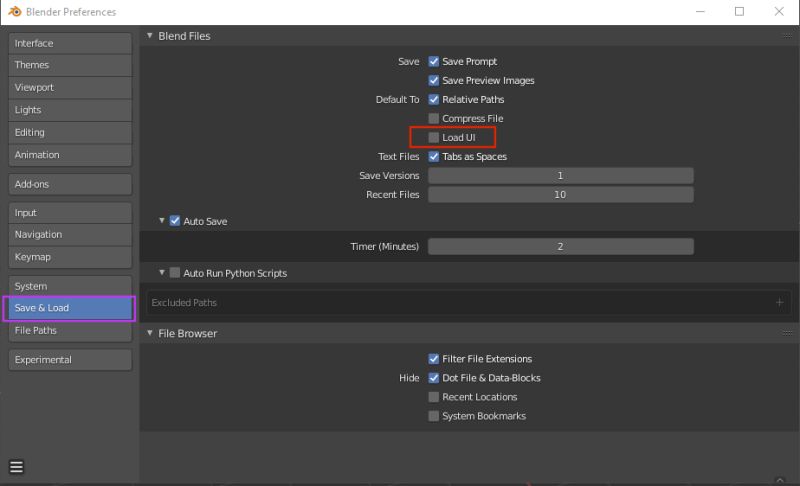800x486 pixels.
Task: Open the Themes preferences tab
Action: pos(70,65)
